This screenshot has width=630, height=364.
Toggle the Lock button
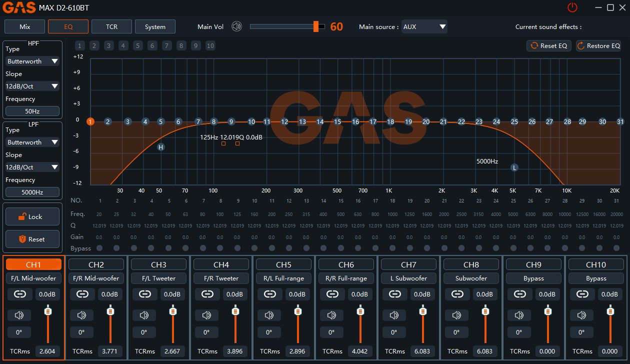point(32,216)
